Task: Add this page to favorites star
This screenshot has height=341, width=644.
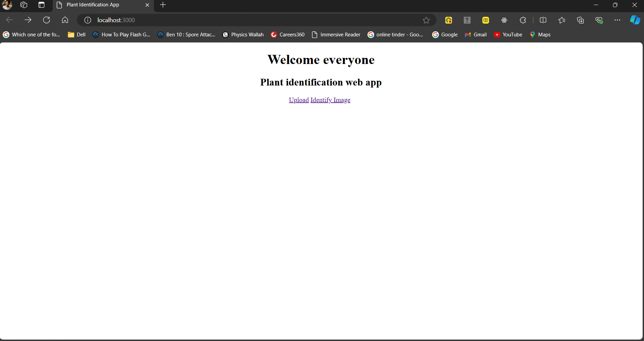Action: (x=426, y=20)
